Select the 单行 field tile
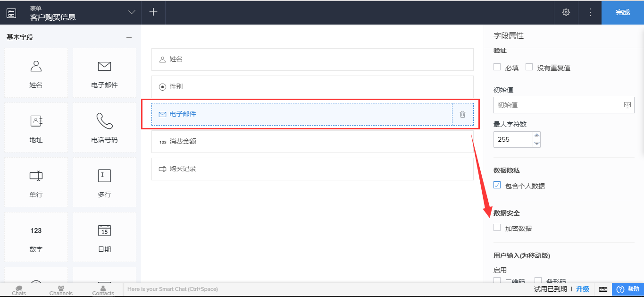 point(36,183)
